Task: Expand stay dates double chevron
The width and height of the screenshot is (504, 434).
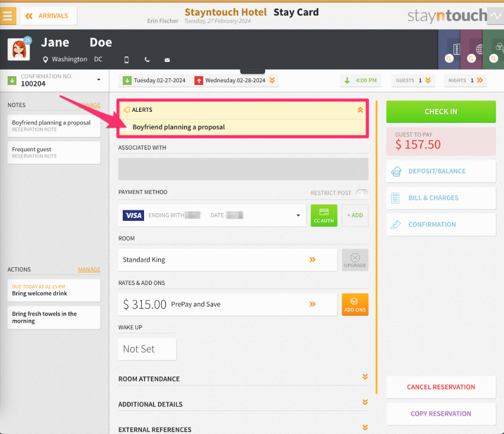Action: 272,81
